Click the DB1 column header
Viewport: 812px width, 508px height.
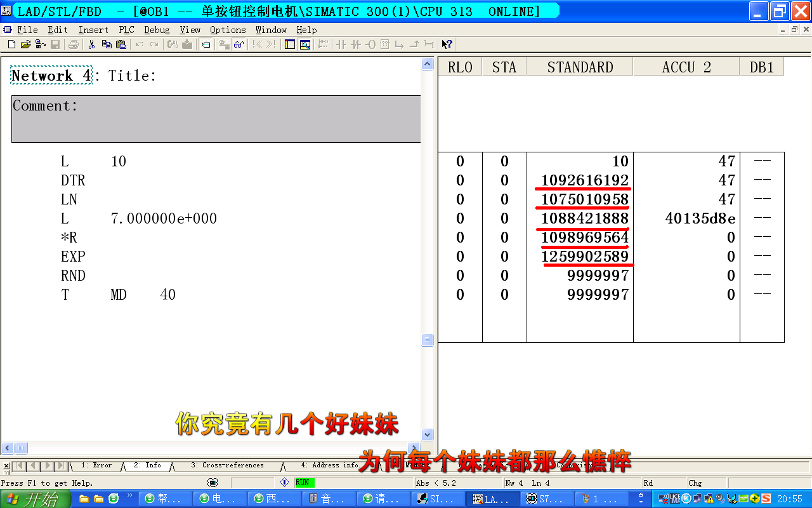(762, 67)
